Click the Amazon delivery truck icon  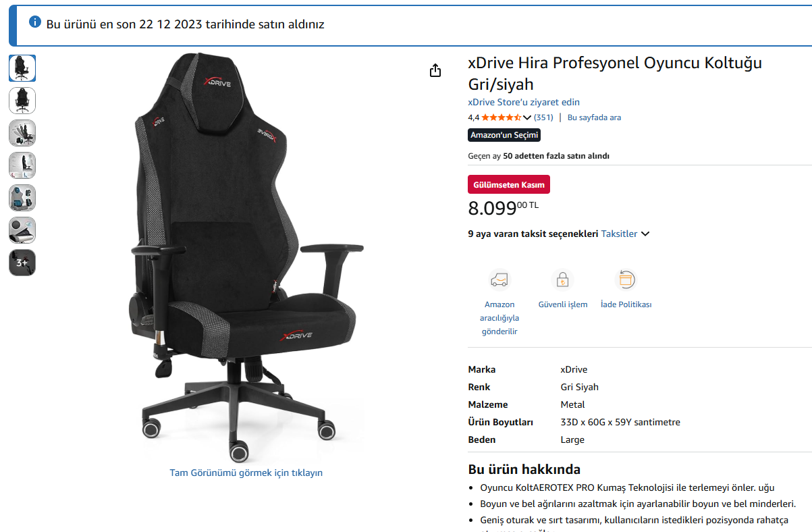coord(499,279)
